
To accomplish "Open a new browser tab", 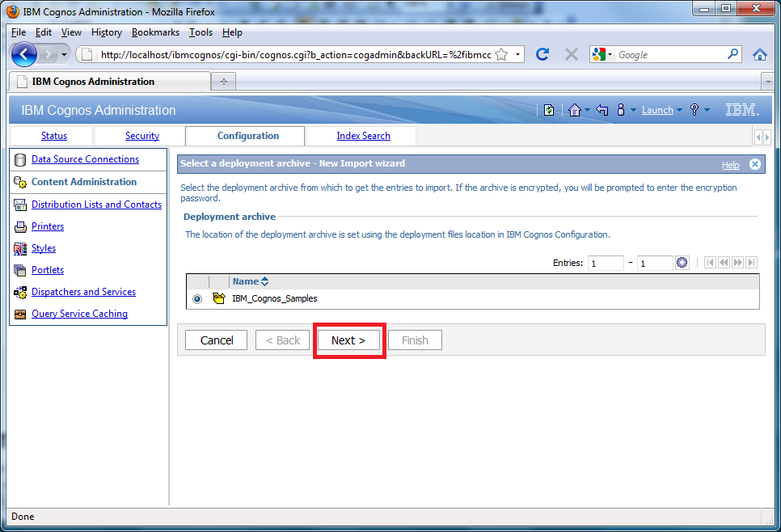I will click(x=224, y=81).
